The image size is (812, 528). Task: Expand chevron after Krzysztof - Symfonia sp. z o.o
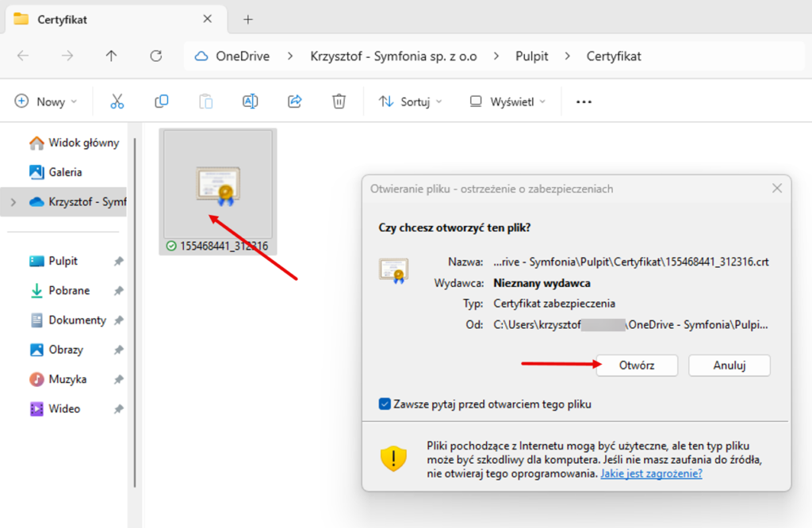[496, 56]
